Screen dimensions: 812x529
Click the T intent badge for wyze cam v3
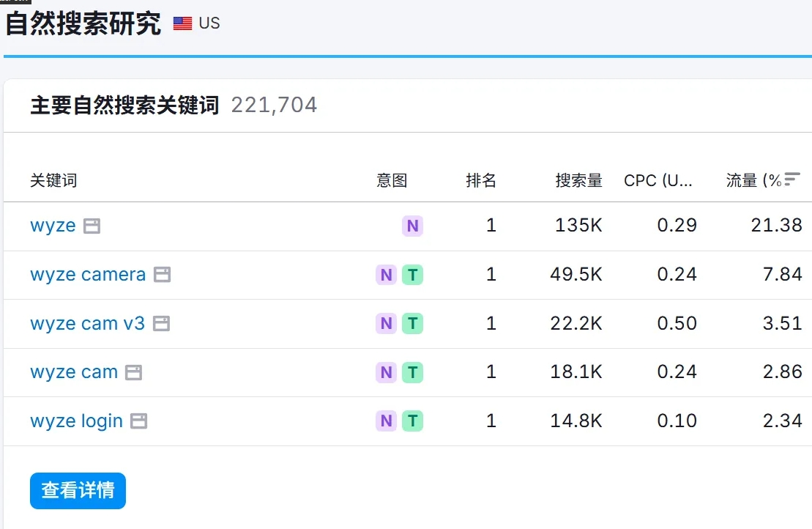click(x=412, y=323)
